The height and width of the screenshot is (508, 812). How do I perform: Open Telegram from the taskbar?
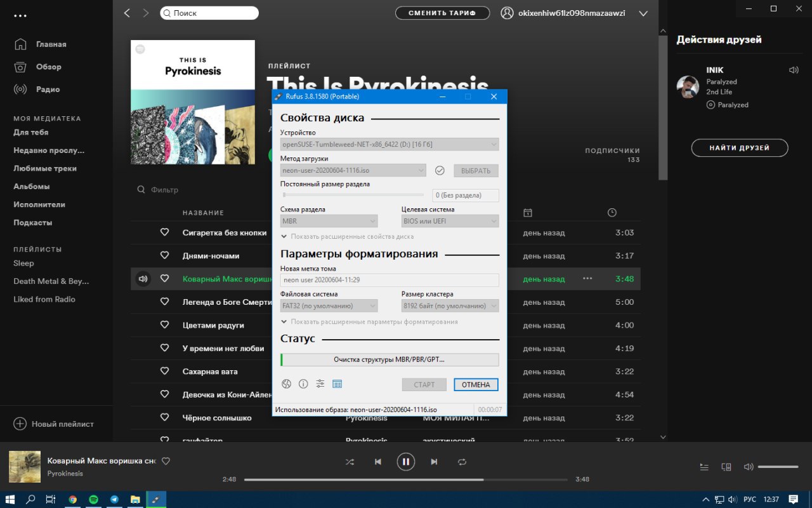[x=114, y=499]
